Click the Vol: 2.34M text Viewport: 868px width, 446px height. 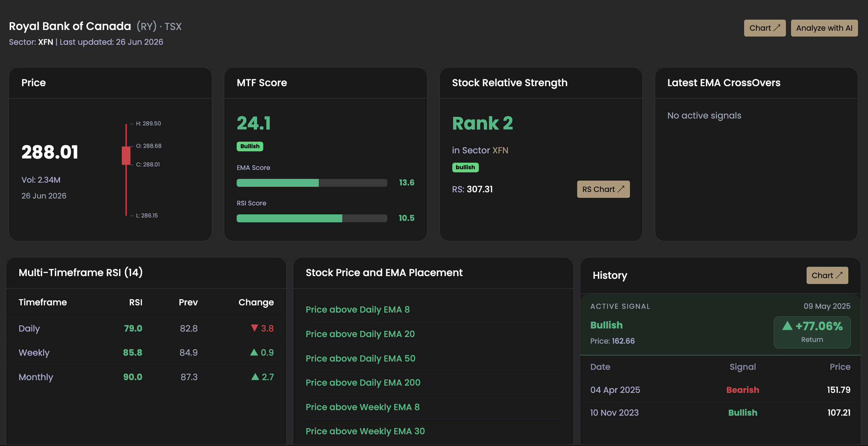coord(41,180)
